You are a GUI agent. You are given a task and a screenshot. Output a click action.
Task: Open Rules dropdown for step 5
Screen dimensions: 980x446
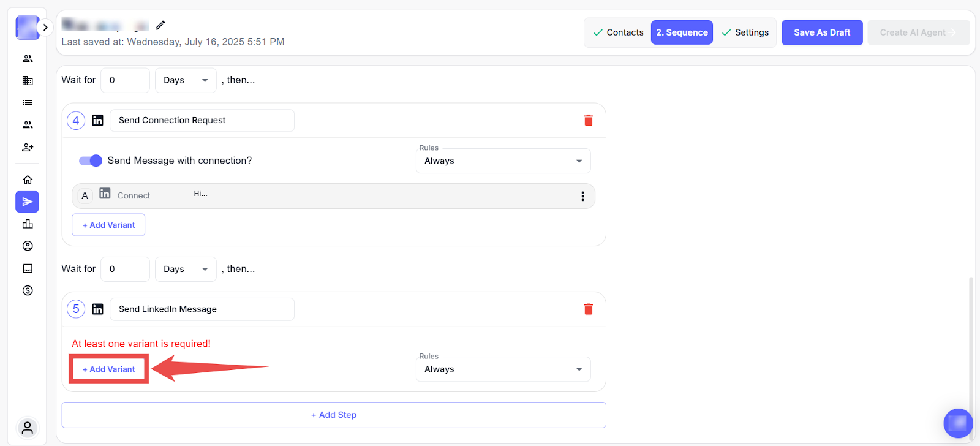pos(503,369)
